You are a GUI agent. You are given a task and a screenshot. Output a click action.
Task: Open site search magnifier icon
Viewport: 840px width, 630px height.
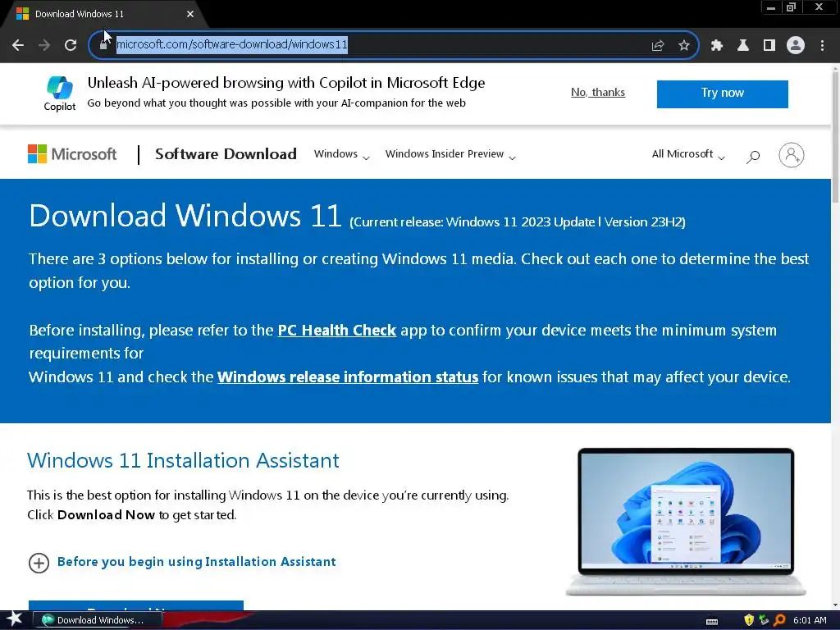753,156
